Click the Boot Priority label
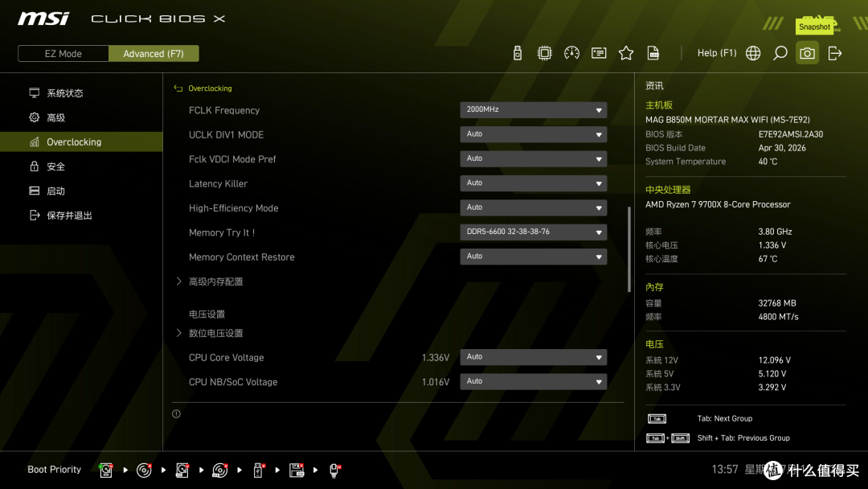This screenshot has height=489, width=868. (x=55, y=470)
